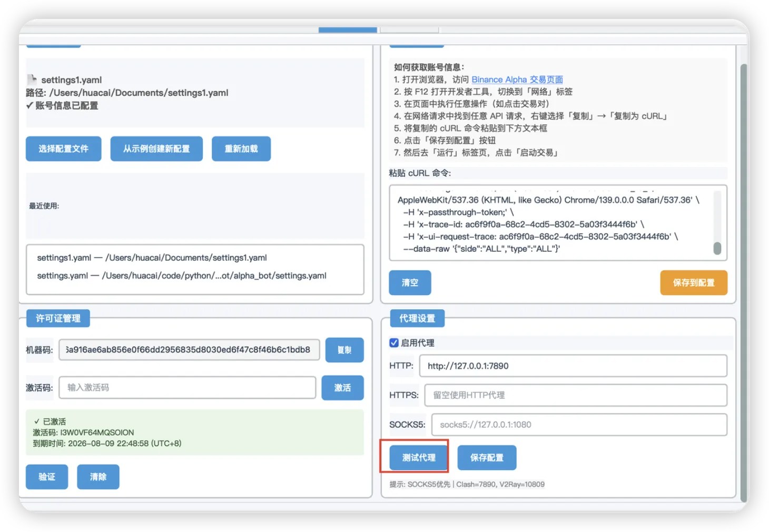
Task: Click the HTTP proxy address field
Action: (573, 366)
